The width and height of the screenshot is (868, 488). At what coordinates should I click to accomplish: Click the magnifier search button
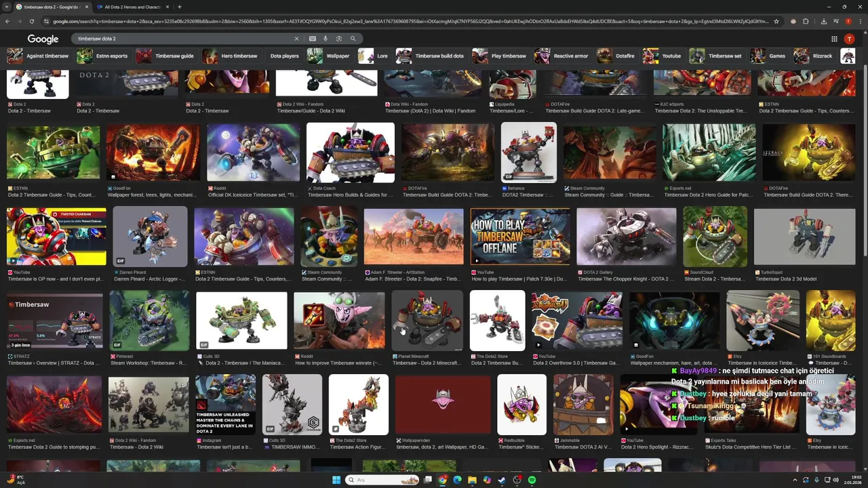353,39
